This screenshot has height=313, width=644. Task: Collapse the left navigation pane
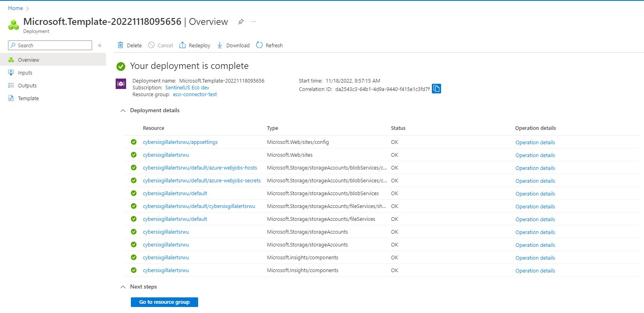(100, 45)
